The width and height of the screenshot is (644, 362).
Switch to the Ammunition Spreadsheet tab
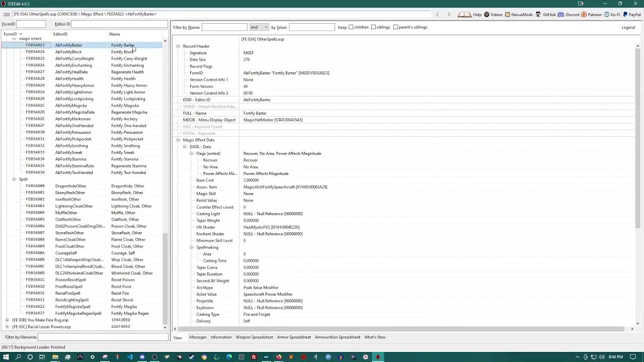pos(338,337)
